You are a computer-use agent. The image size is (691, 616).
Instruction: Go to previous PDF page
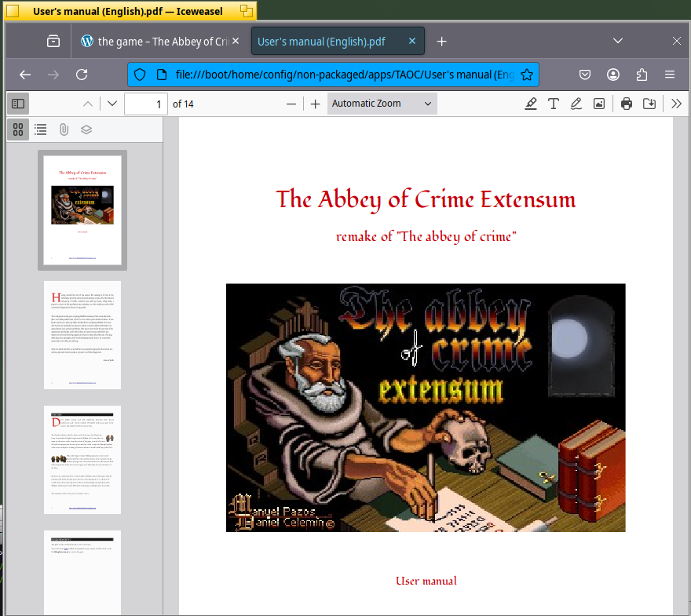pos(88,104)
